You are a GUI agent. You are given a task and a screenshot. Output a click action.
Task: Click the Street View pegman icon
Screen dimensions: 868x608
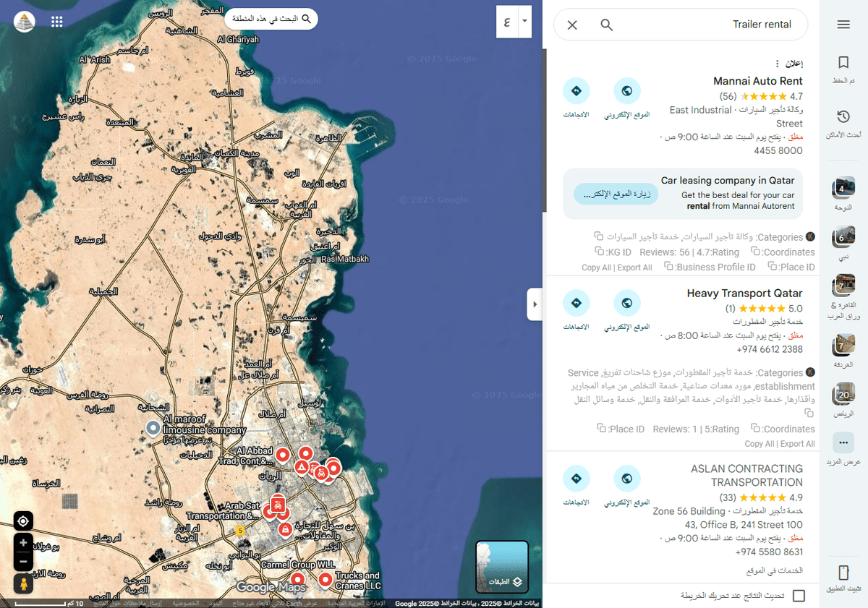[23, 583]
